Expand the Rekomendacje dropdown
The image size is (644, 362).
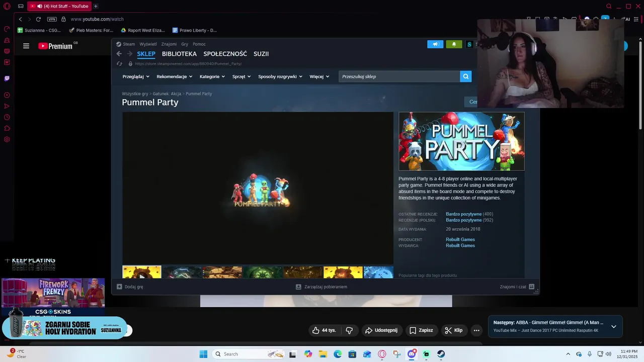(x=175, y=76)
